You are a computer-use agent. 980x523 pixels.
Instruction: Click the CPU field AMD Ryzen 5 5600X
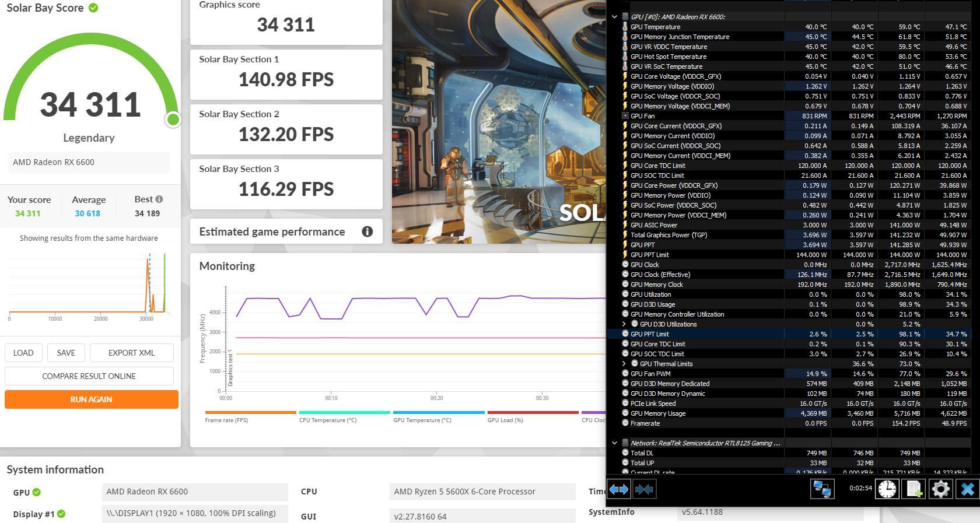(482, 492)
